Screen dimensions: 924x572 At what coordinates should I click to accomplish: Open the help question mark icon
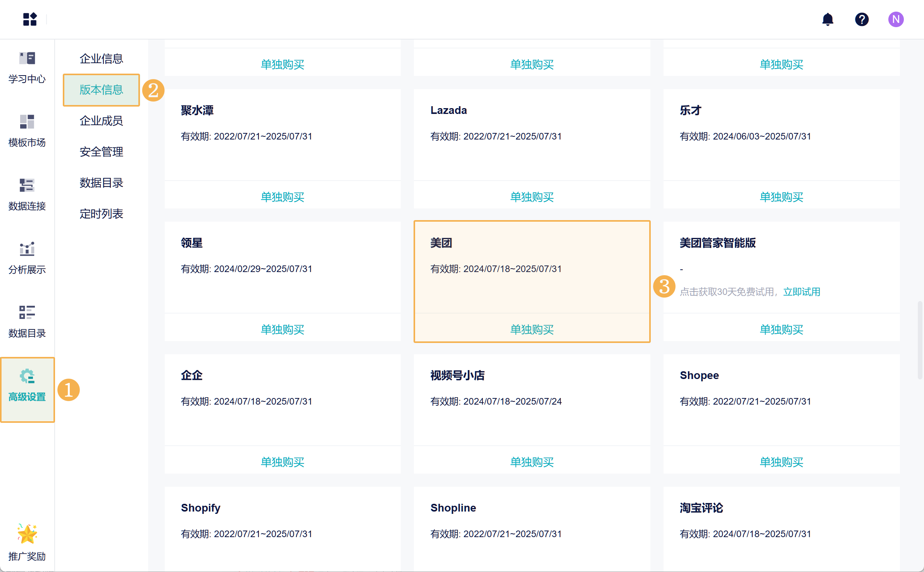[862, 19]
